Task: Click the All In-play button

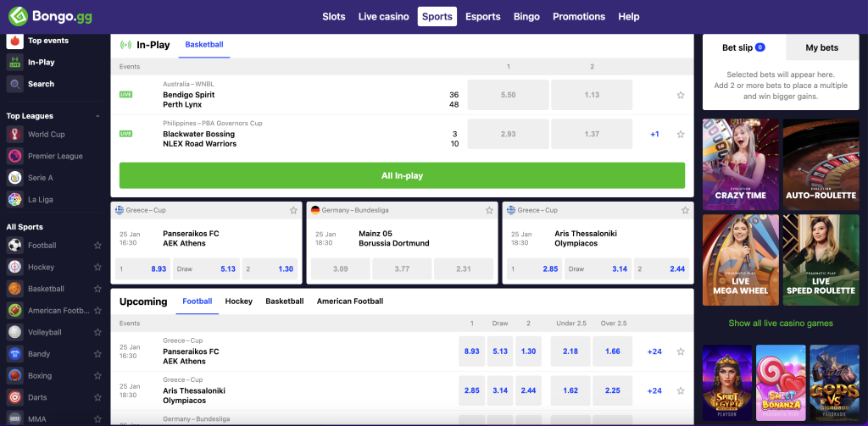Action: tap(402, 175)
